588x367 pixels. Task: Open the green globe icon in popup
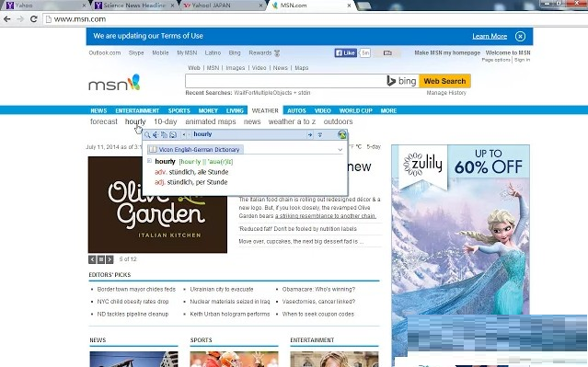341,134
